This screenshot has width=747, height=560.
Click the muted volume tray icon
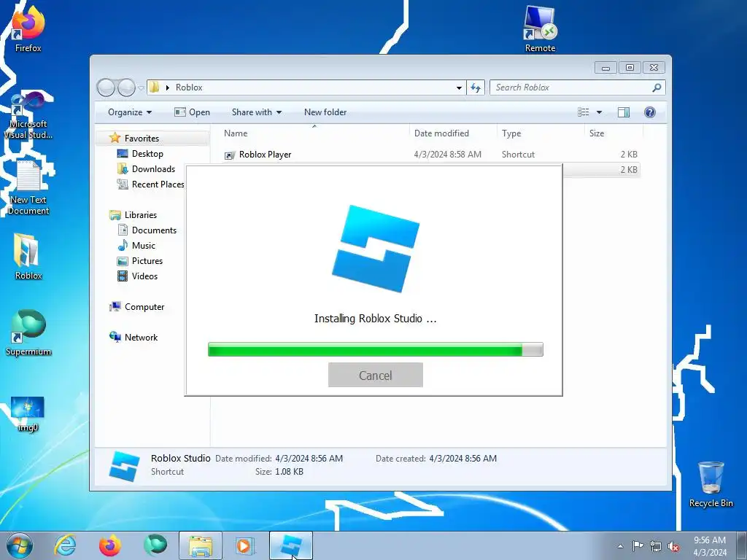pos(673,546)
